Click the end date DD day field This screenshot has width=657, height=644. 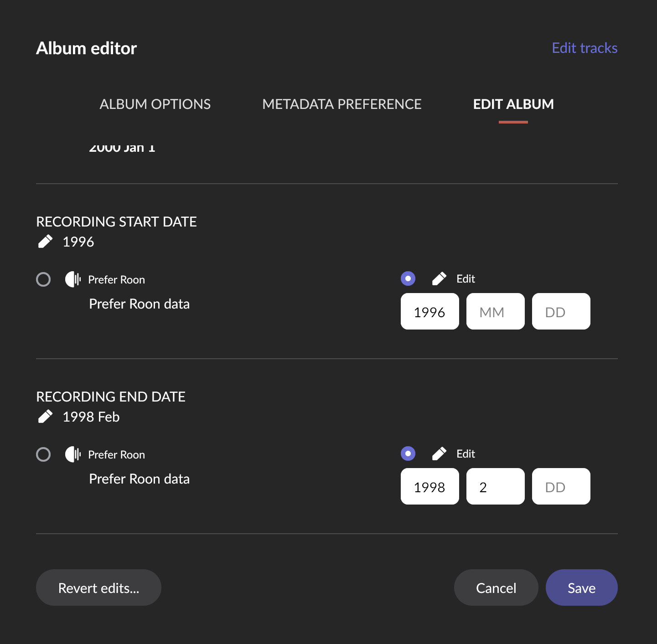tap(561, 487)
